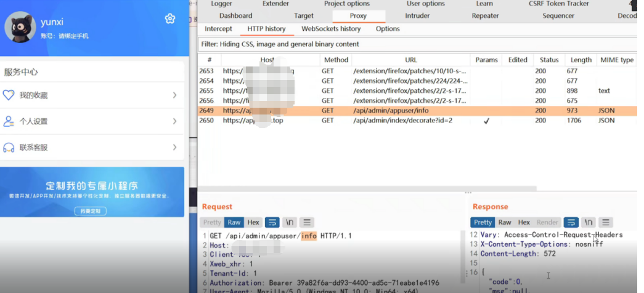Click person icon next to 个人设置
Image resolution: width=644 pixels, height=293 pixels.
point(9,121)
